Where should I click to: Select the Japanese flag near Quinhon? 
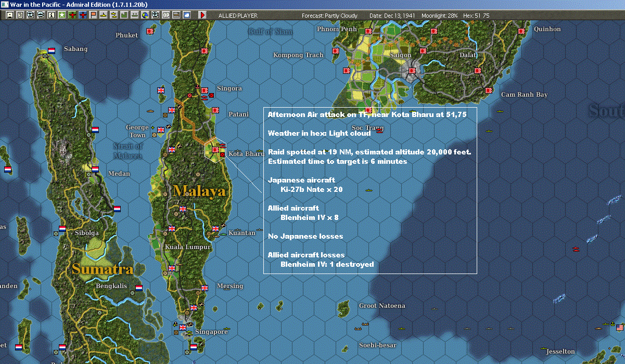pyautogui.click(x=521, y=31)
